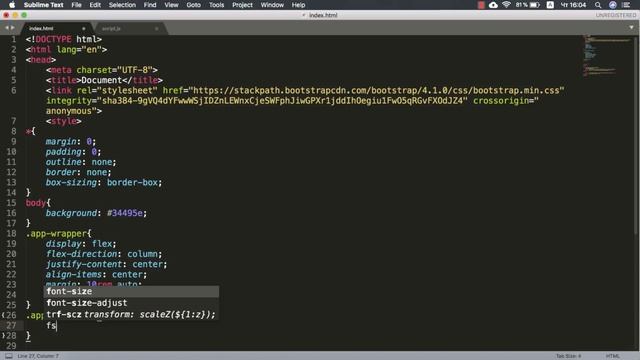640x360 pixels.
Task: Open the Edit menu
Action: coord(95,5)
